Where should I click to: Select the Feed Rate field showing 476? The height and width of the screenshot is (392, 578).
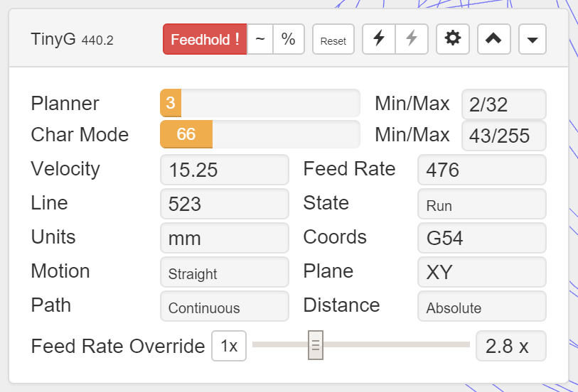pyautogui.click(x=481, y=170)
